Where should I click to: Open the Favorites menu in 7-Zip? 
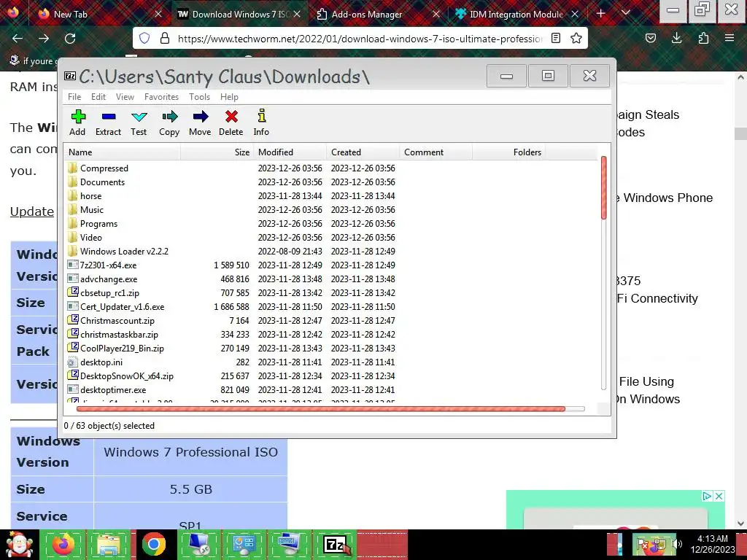[161, 97]
